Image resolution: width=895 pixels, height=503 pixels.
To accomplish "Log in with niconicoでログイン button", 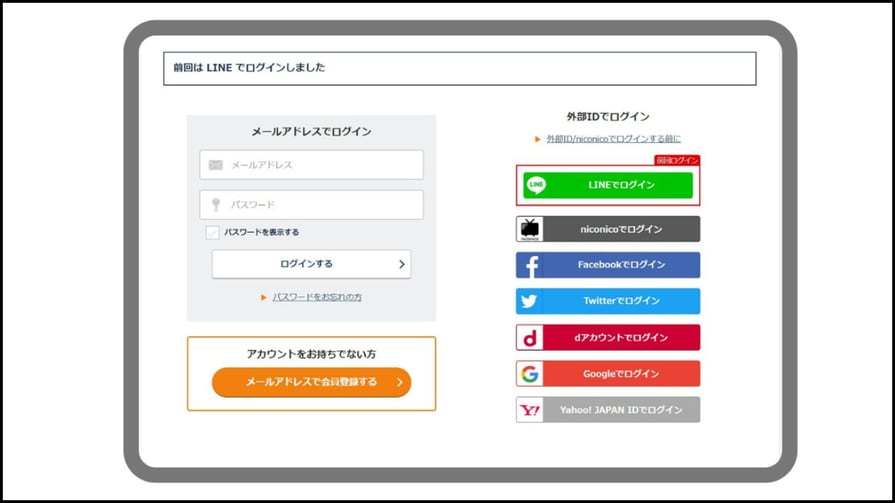I will coord(608,229).
